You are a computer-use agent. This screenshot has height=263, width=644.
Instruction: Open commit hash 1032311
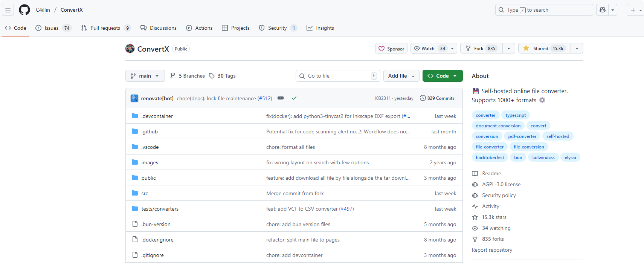pos(382,98)
